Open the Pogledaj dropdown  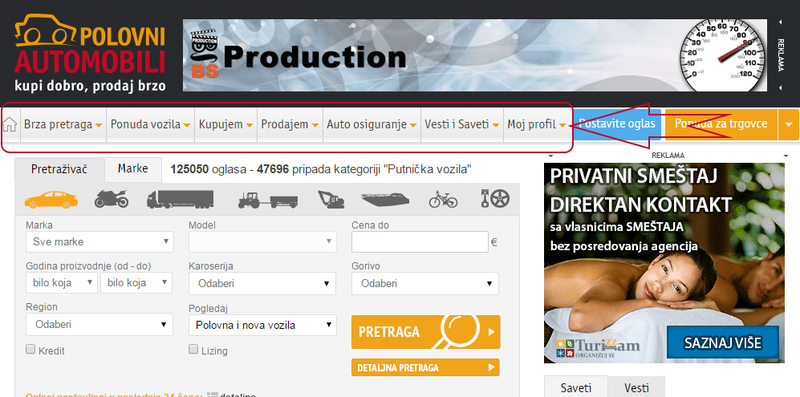pyautogui.click(x=262, y=325)
